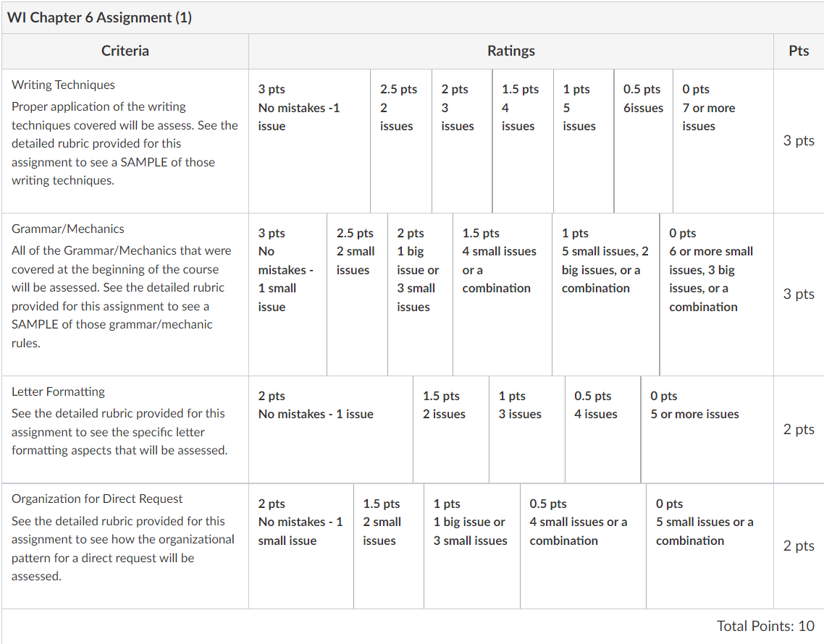Image resolution: width=824 pixels, height=644 pixels.
Task: Select Writing Techniques '0.5 pts 6issues' rating
Action: pos(644,141)
